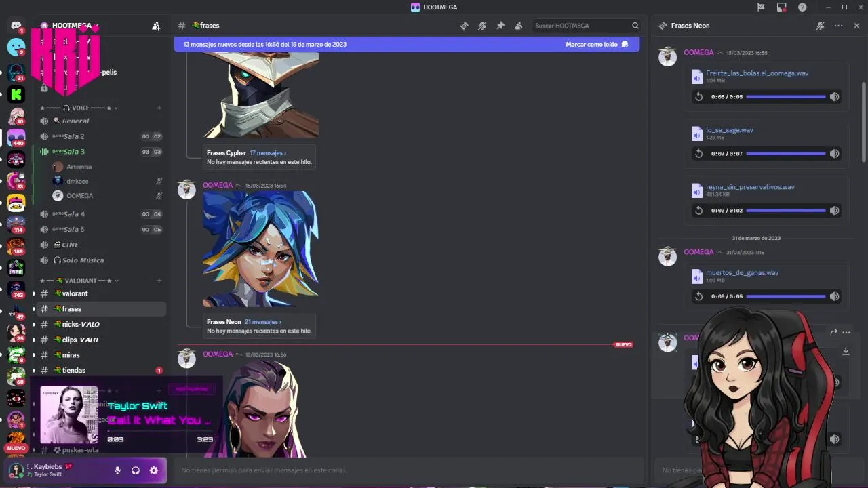Open the clips-VALO channel
Screen dimensions: 868x488
coord(100,340)
